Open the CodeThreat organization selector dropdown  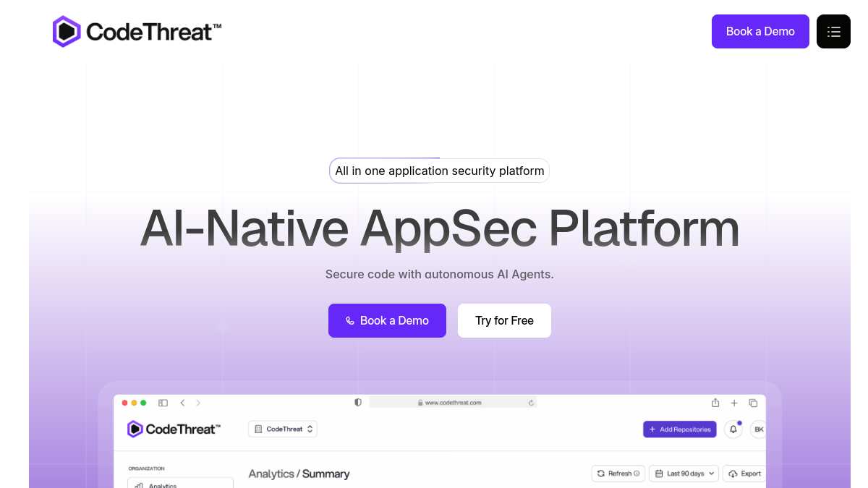(283, 429)
